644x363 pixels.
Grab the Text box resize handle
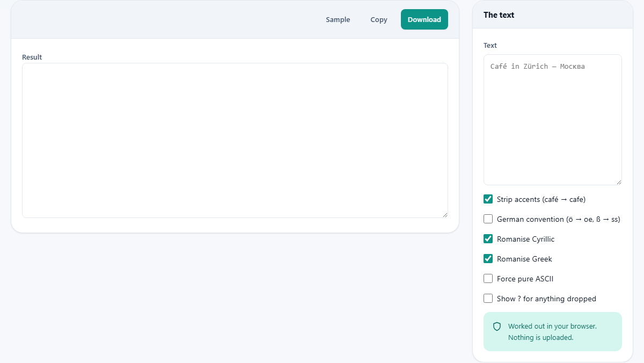618,181
